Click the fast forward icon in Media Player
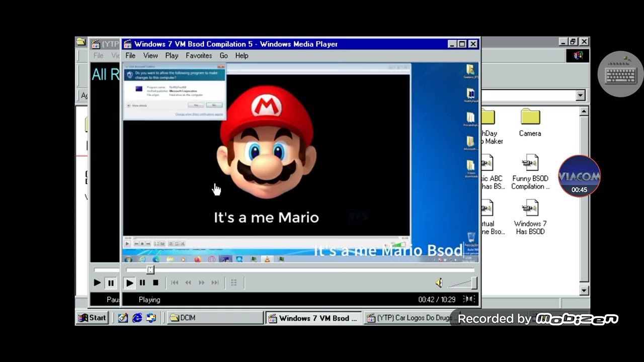The image size is (644, 362). (202, 283)
